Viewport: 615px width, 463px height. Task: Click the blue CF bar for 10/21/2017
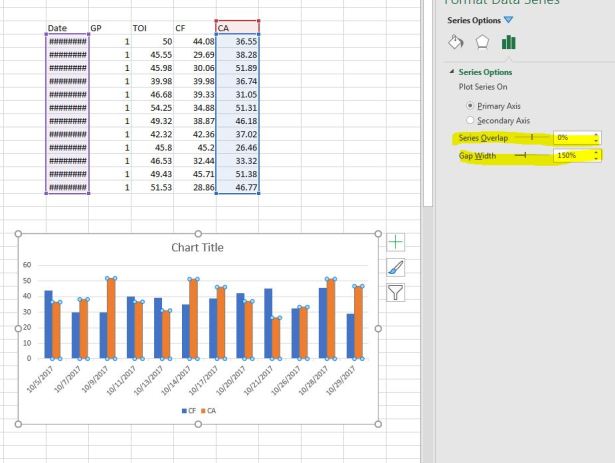point(268,324)
